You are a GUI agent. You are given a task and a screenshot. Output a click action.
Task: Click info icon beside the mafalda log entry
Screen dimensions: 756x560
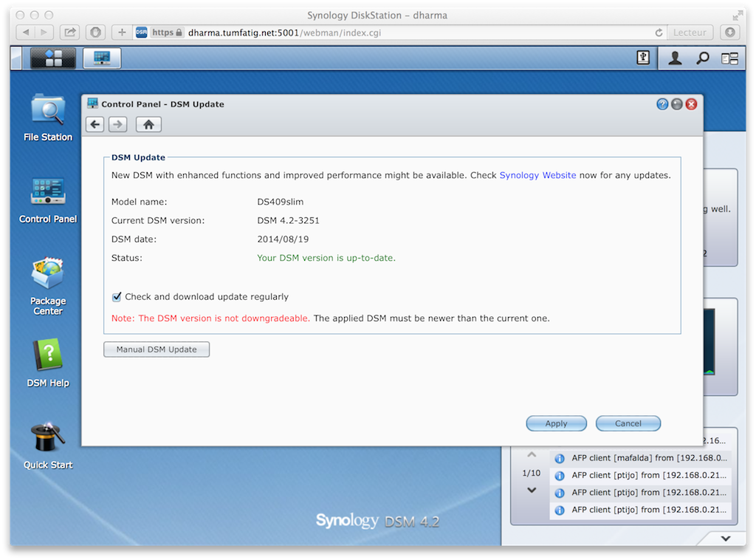click(560, 458)
